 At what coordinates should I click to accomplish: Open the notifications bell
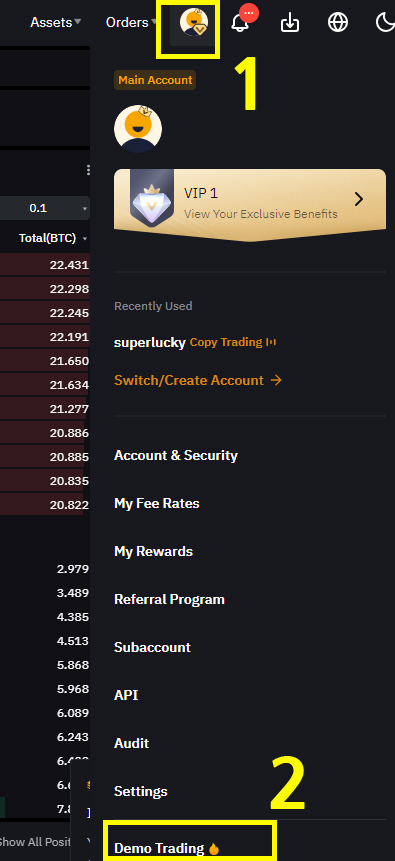coord(240,23)
